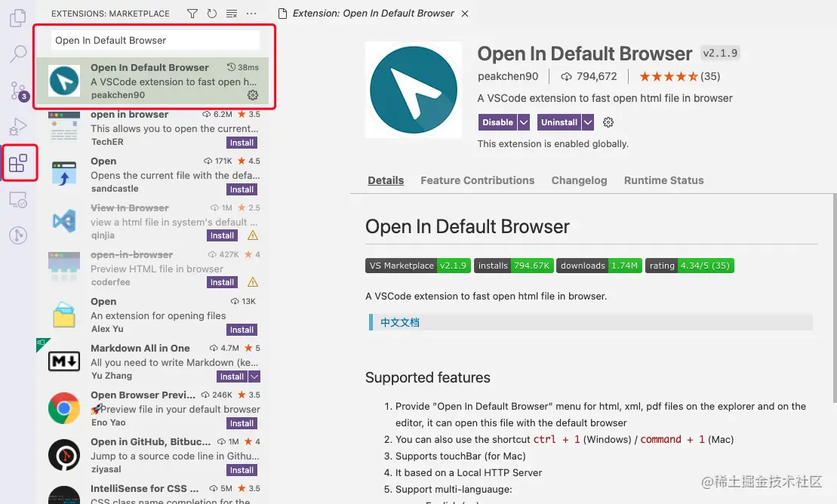Click the peakchen90 publisher link
837x504 pixels.
[x=508, y=76]
